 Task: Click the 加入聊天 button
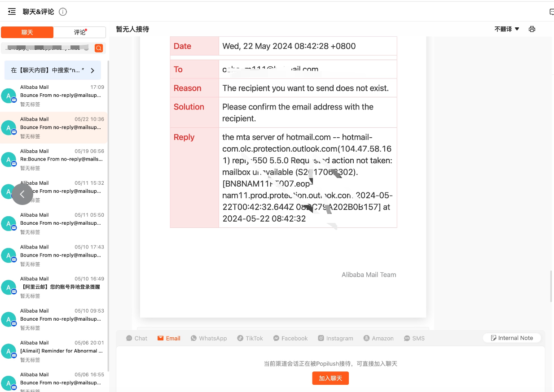click(330, 379)
